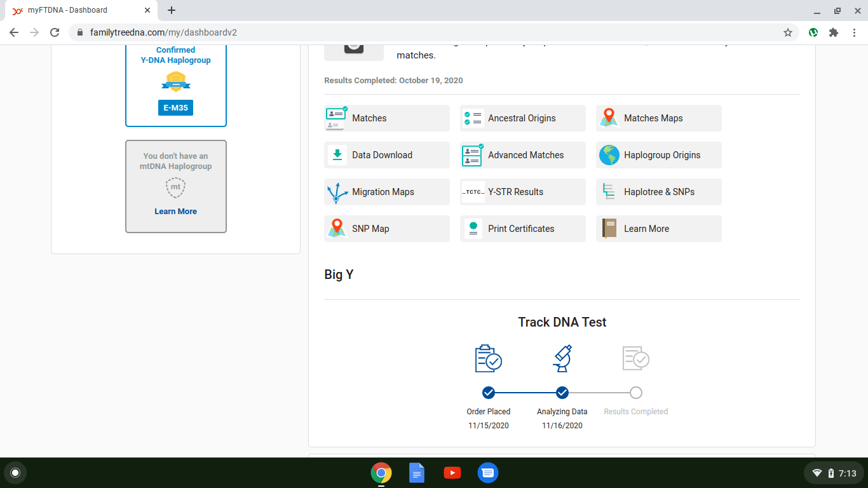Click Learn More in mtDNA box

[175, 212]
